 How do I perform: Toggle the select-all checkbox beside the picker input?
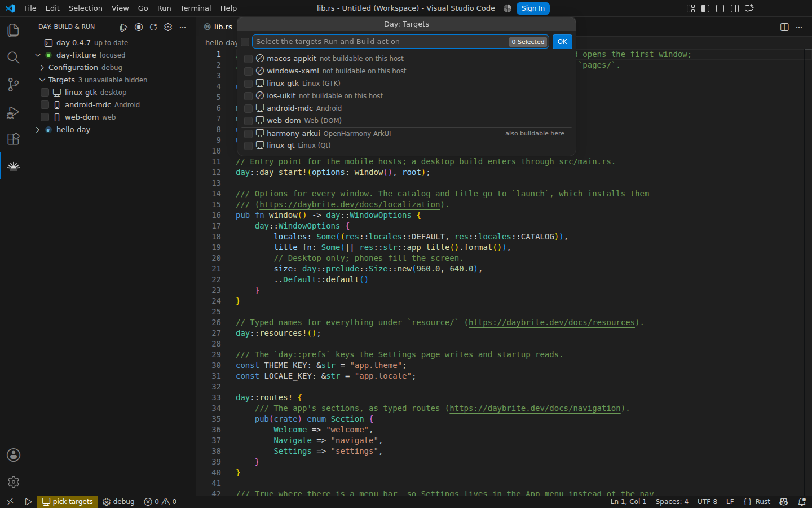click(245, 42)
